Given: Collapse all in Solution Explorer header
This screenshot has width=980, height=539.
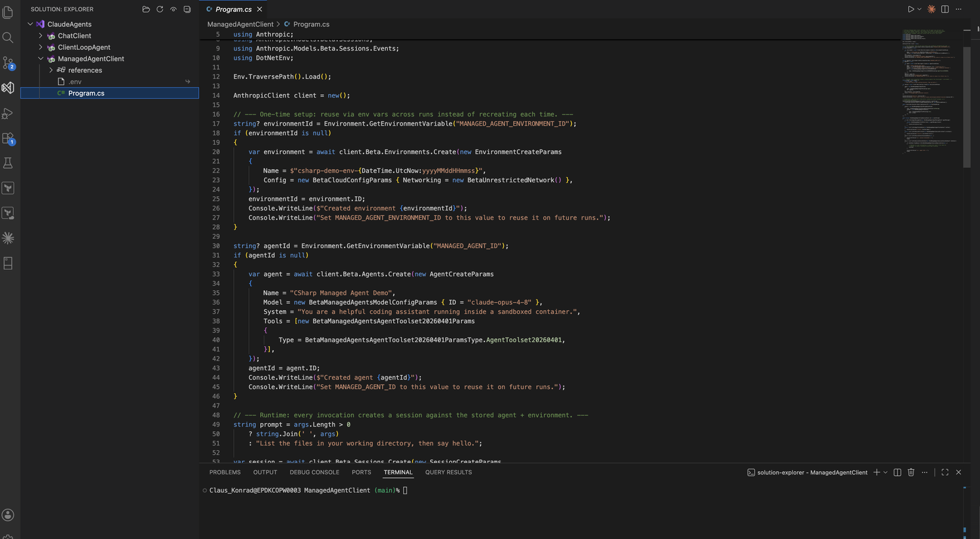Looking at the screenshot, I should (x=187, y=9).
